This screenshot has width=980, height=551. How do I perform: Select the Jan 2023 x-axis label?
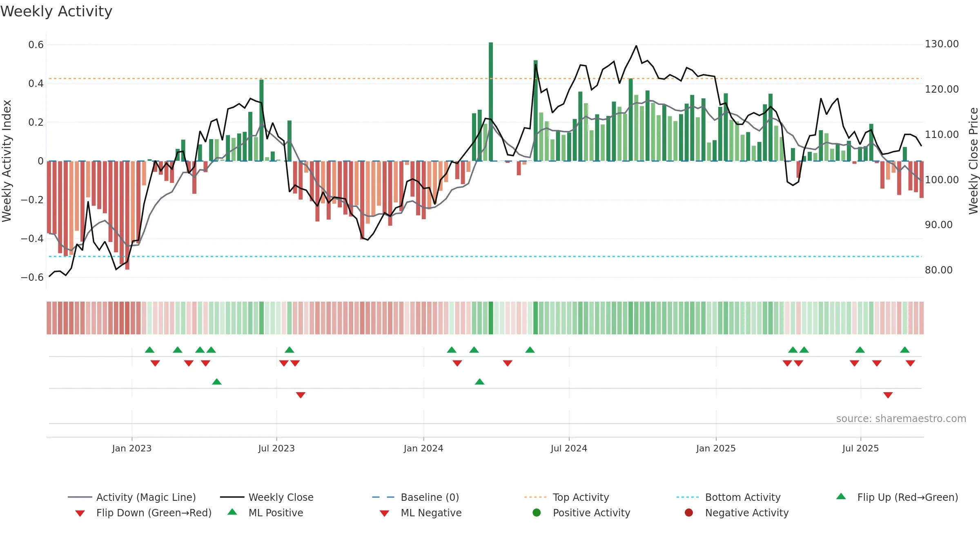click(132, 448)
